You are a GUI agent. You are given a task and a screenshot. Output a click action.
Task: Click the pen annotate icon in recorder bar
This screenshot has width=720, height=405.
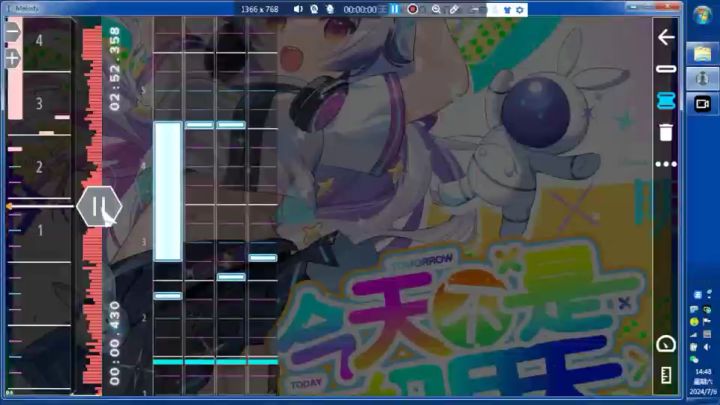pos(454,9)
